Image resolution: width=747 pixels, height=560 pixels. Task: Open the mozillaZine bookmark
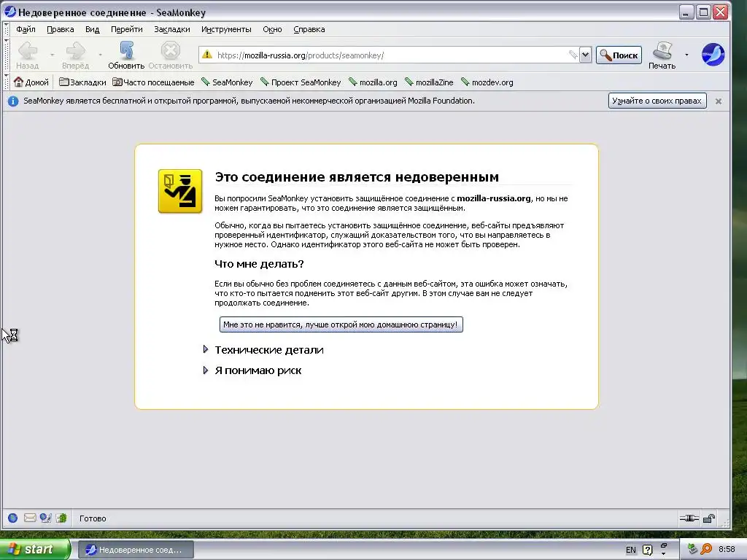pos(429,82)
